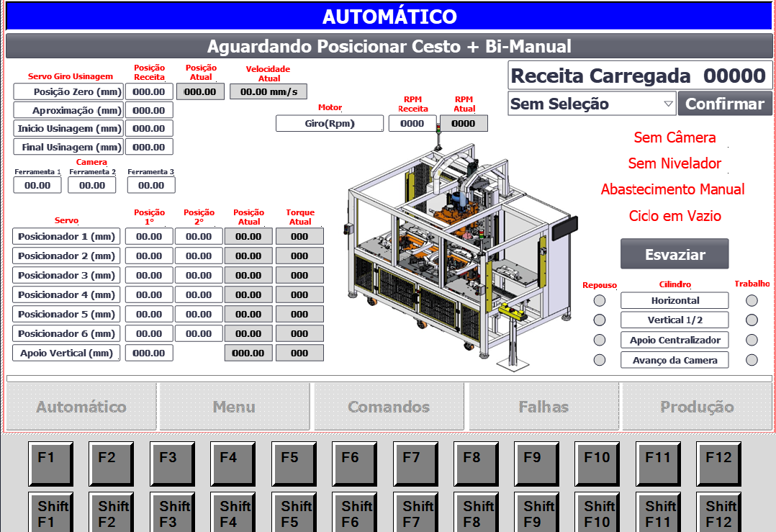Screen dimensions: 776x532
Task: Click the F9 function key button
Action: click(536, 464)
